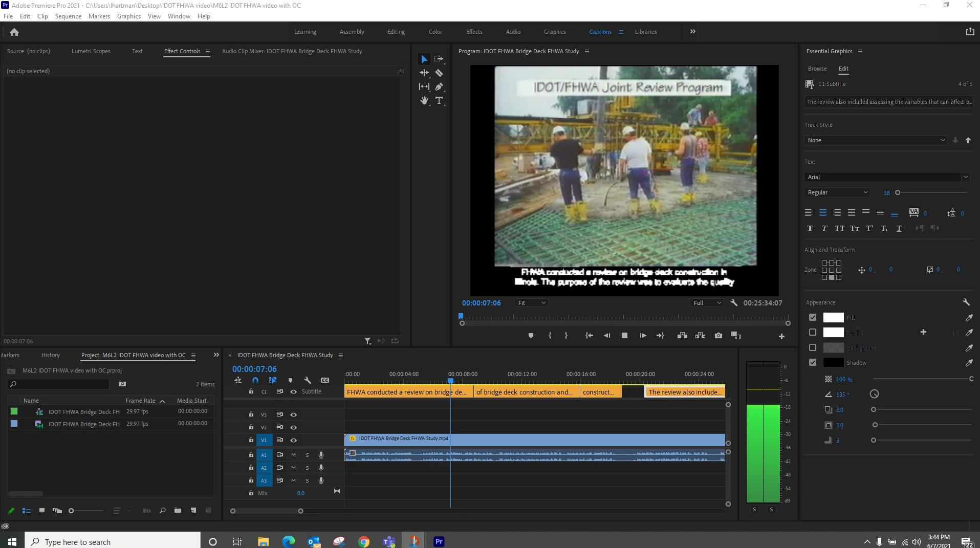The width and height of the screenshot is (980, 548).
Task: Stop playback in the Program monitor
Action: point(624,336)
